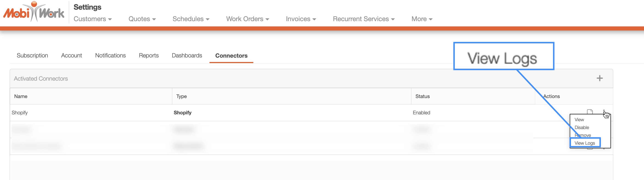Open the Notifications tab
This screenshot has height=180, width=644.
110,56
